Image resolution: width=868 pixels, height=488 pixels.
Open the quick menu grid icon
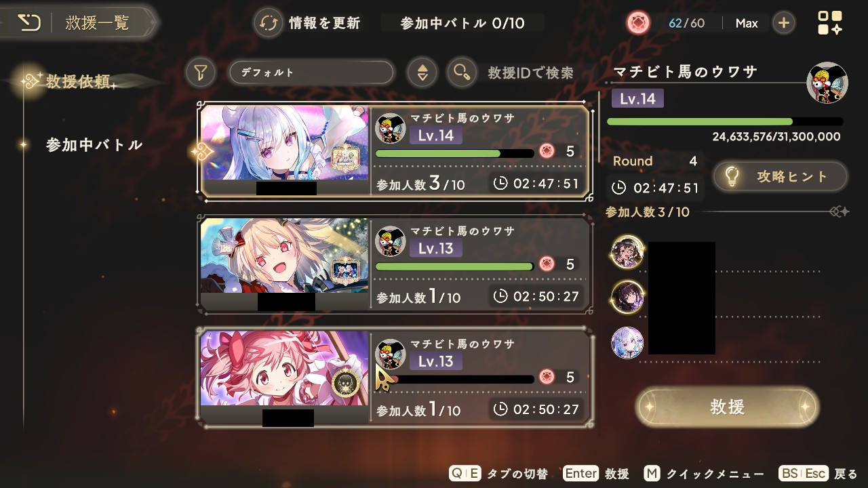[x=829, y=23]
